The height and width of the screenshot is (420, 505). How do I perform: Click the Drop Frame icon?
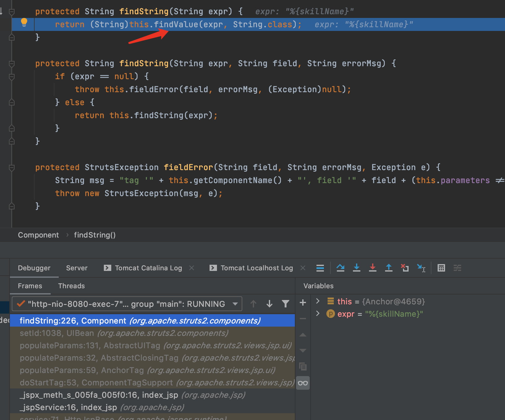coord(405,268)
